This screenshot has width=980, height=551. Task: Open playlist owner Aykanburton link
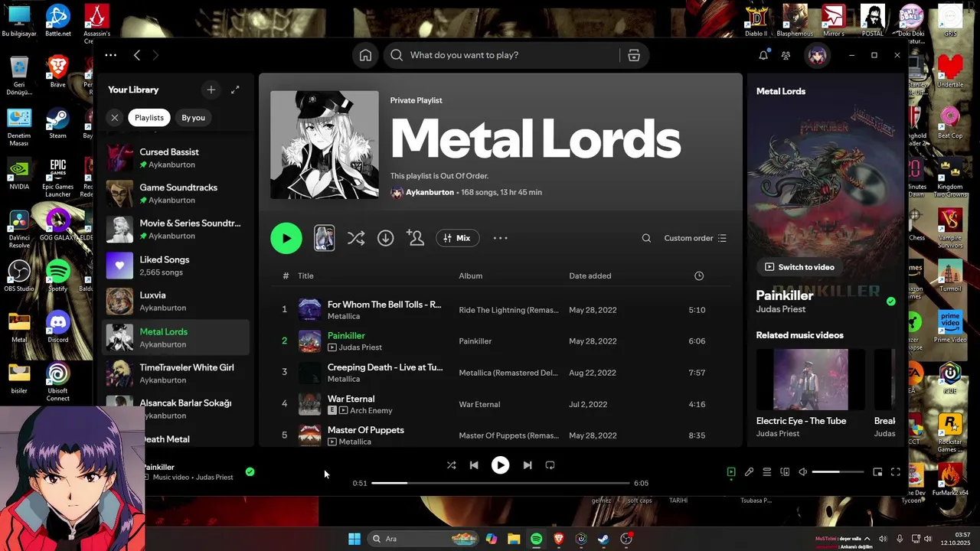point(430,192)
